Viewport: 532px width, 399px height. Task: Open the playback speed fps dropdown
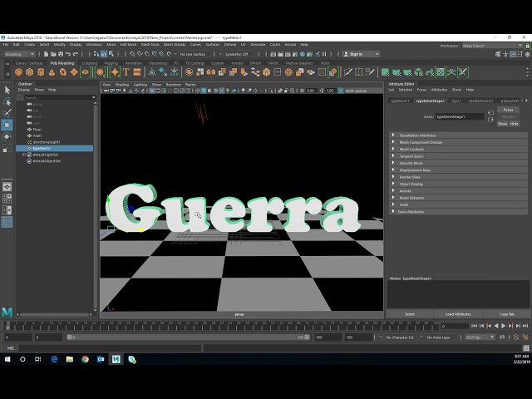[x=480, y=337]
